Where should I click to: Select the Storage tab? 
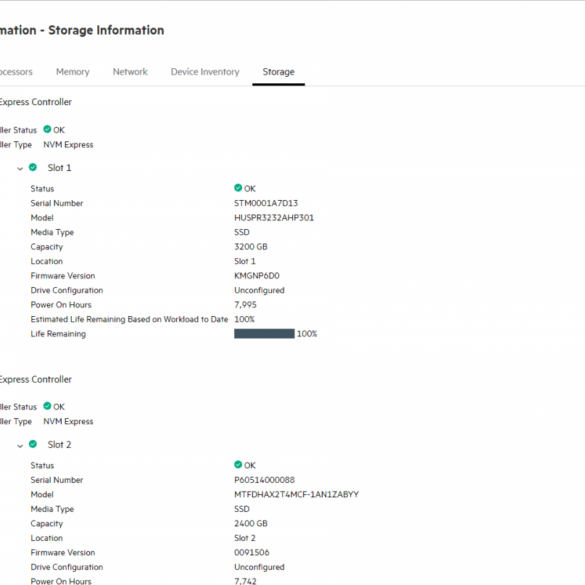(278, 72)
